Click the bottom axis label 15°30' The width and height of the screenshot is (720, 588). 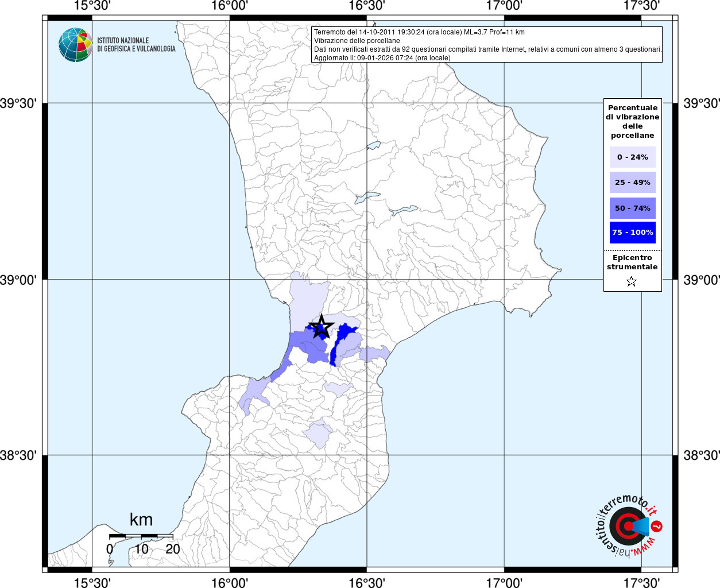[92, 583]
